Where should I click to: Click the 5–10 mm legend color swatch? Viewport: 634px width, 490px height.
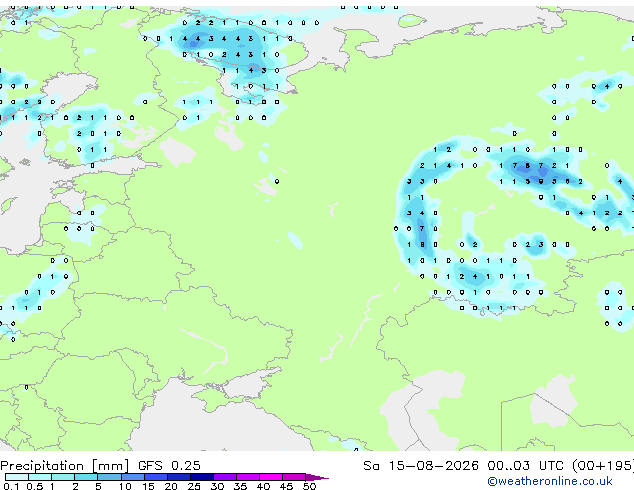pyautogui.click(x=110, y=477)
